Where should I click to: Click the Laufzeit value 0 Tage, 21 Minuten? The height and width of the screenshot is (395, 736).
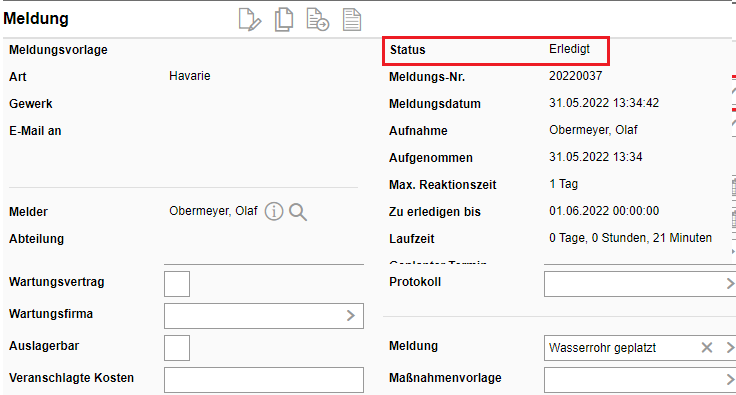[x=630, y=238]
